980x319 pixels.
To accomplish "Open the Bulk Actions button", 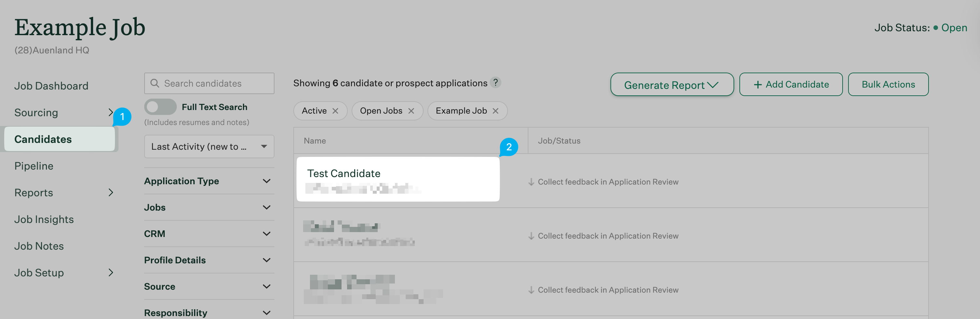I will point(888,84).
